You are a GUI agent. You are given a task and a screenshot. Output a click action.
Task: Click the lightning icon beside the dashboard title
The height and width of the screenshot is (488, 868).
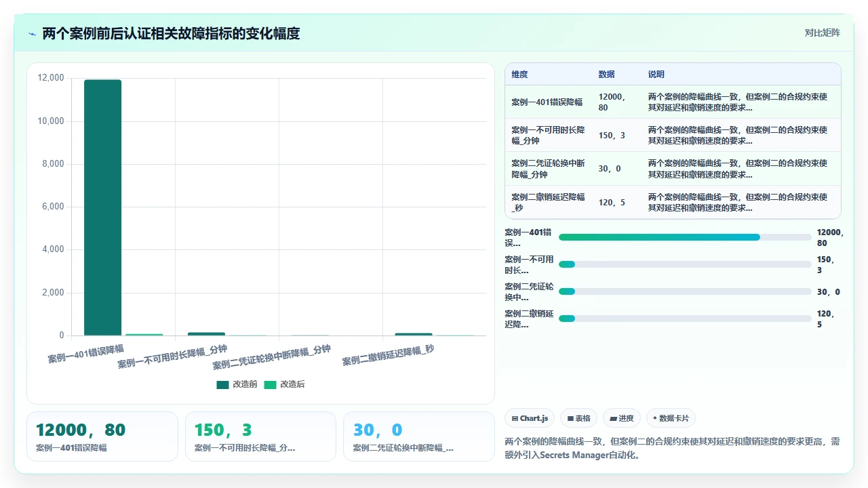tap(32, 34)
